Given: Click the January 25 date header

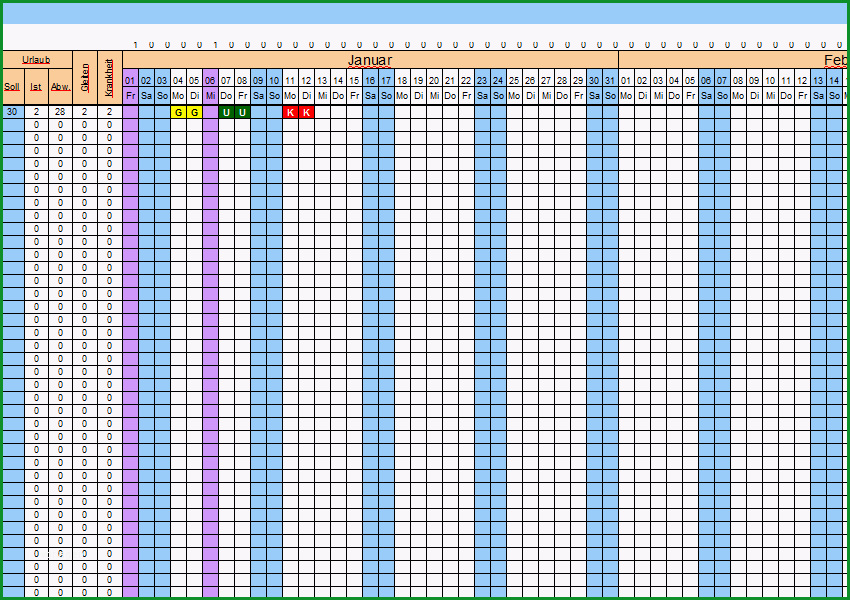Looking at the screenshot, I should [x=514, y=80].
